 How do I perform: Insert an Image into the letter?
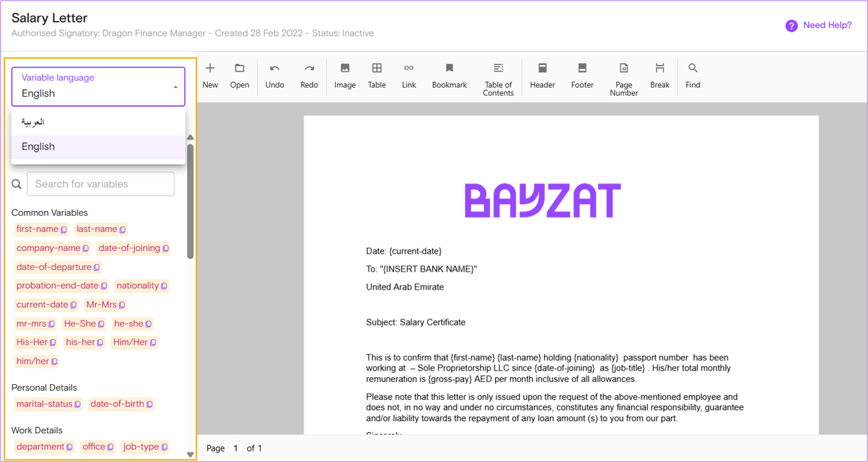(x=345, y=76)
